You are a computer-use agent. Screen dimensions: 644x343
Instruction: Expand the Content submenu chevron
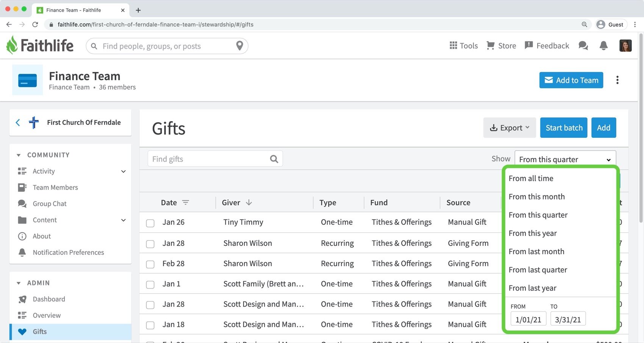123,220
